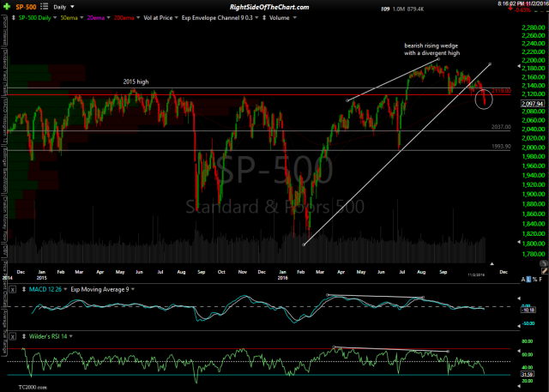The height and width of the screenshot is (392, 549).
Task: Click the up-down arrows before Volume
Action: 264,17
